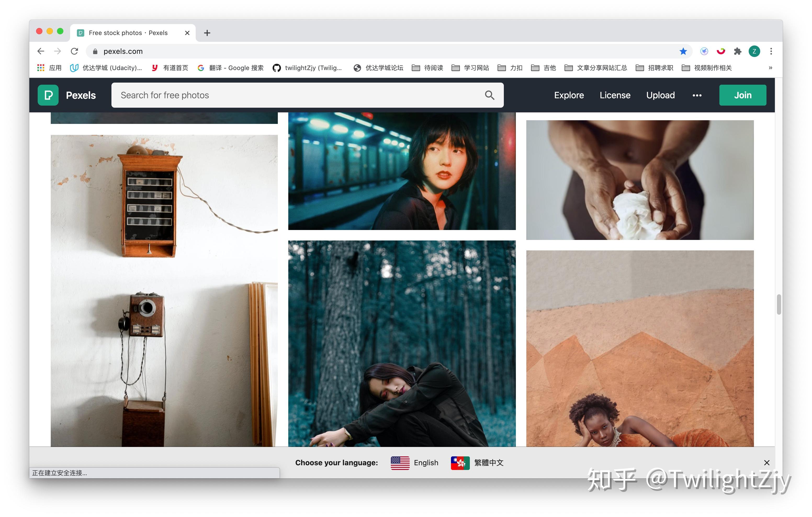Click the padlock site info icon
812x517 pixels.
pyautogui.click(x=95, y=51)
